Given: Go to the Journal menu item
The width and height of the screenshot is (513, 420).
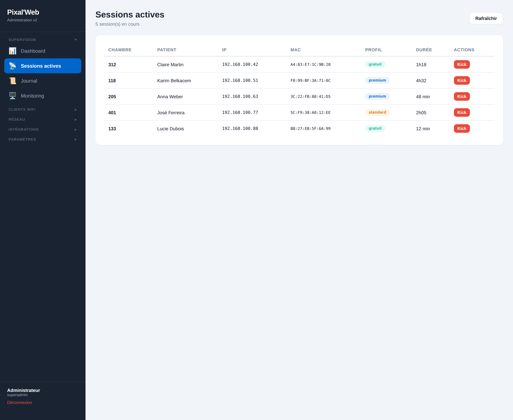Looking at the screenshot, I should click(43, 81).
